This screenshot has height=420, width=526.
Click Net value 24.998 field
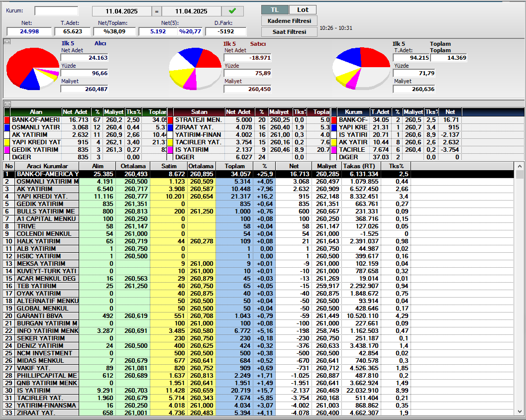coord(29,31)
